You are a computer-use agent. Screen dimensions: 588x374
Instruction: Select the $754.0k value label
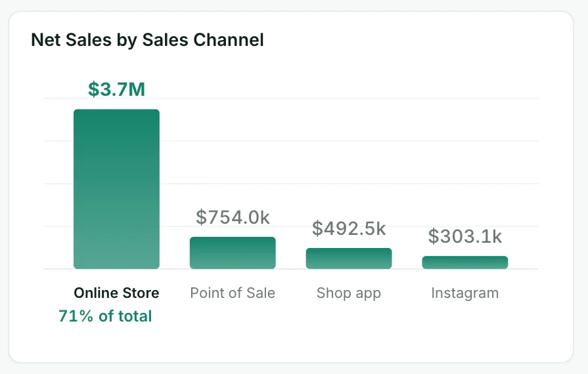[x=233, y=218]
